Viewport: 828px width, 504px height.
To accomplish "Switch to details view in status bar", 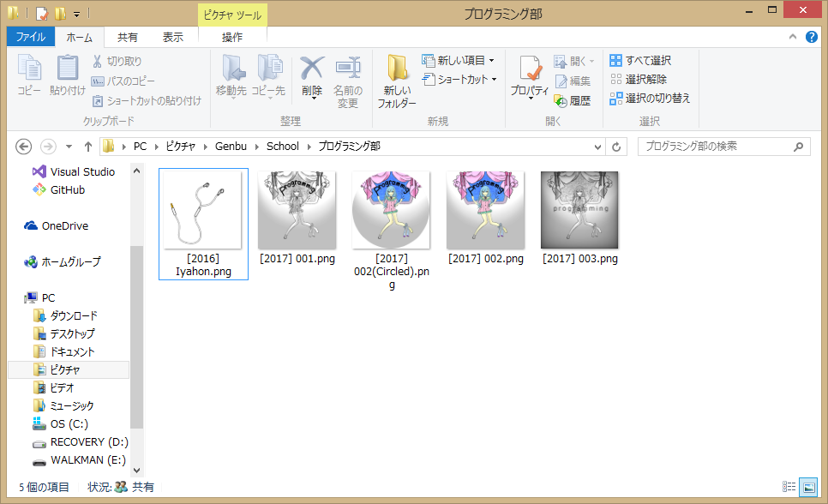I will [x=789, y=487].
